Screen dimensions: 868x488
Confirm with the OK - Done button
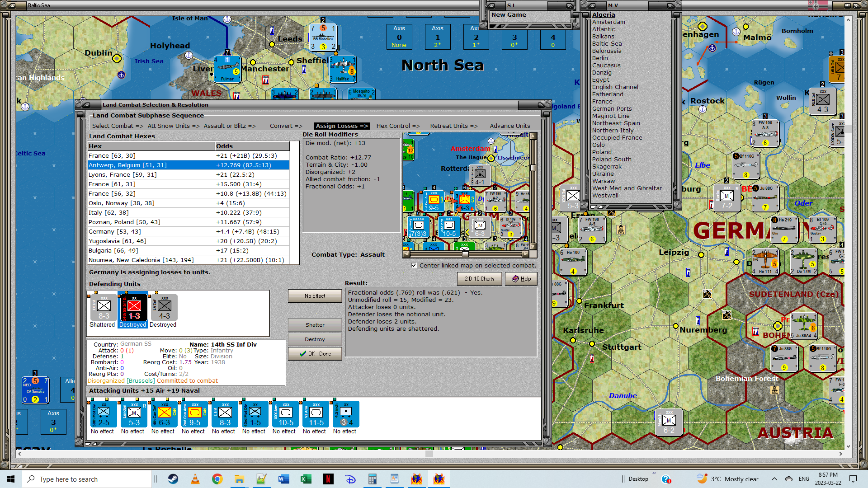pos(315,354)
